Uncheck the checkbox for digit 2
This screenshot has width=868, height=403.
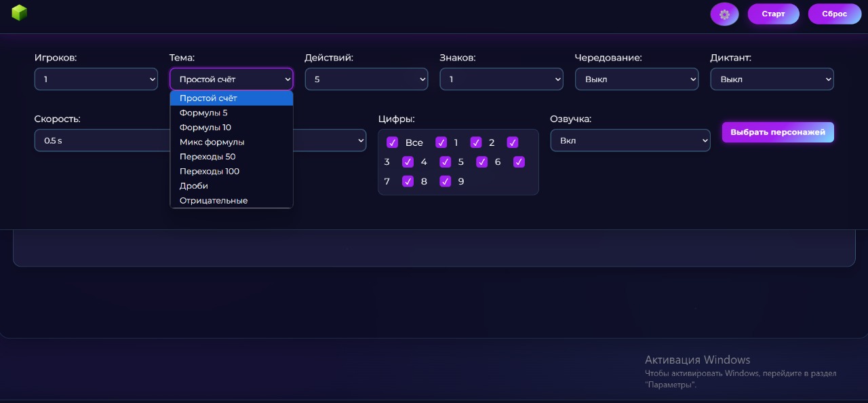pos(476,142)
